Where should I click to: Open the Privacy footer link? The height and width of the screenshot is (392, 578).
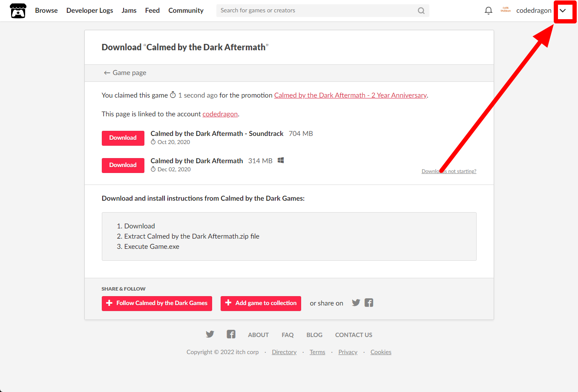(348, 352)
